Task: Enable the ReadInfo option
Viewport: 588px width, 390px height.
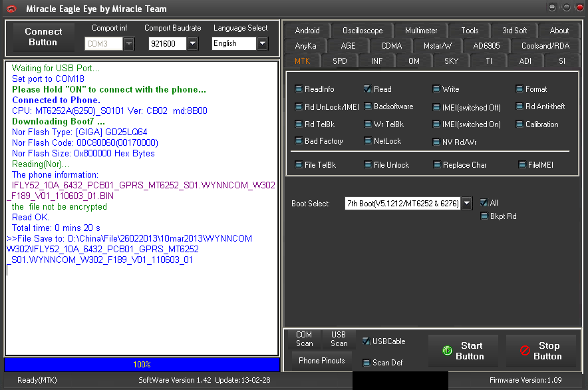Action: click(x=299, y=89)
